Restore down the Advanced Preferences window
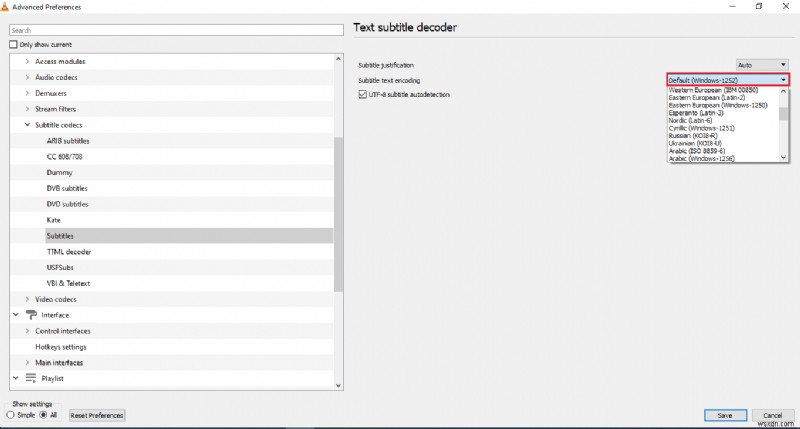 759,6
